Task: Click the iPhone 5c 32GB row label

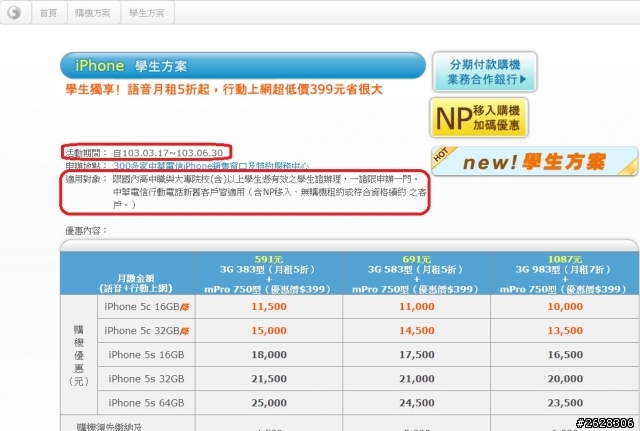Action: click(x=142, y=331)
